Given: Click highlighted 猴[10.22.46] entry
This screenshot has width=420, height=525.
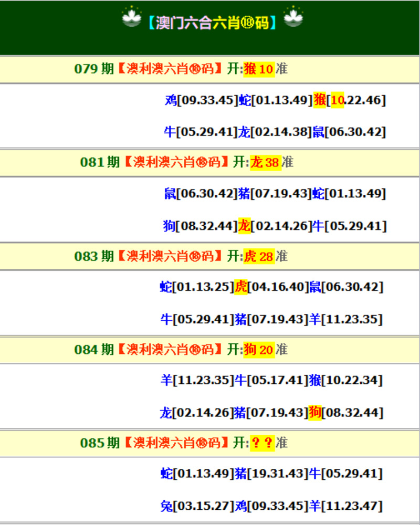Looking at the screenshot, I should tap(349, 100).
